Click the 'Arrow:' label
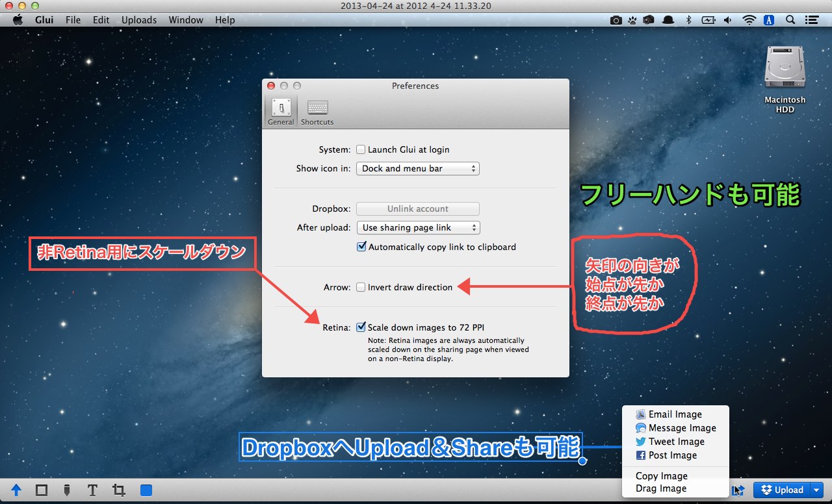The height and width of the screenshot is (504, 832). [337, 287]
